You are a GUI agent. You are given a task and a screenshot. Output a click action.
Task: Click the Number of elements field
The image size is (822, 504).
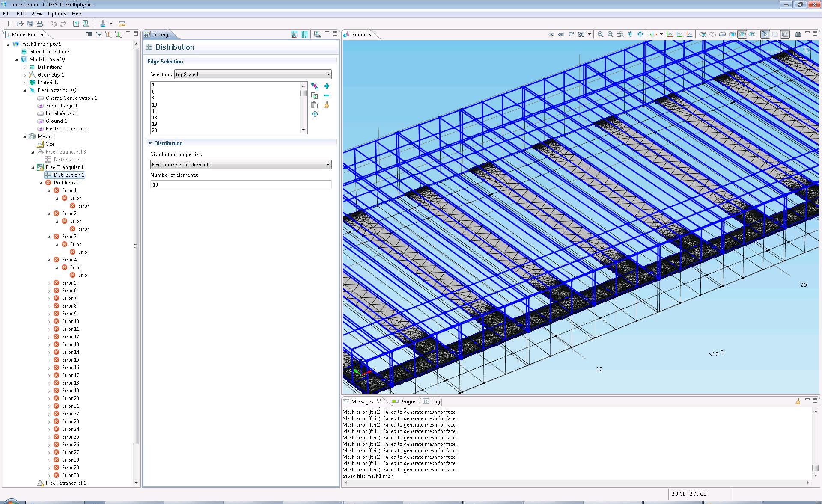click(241, 185)
